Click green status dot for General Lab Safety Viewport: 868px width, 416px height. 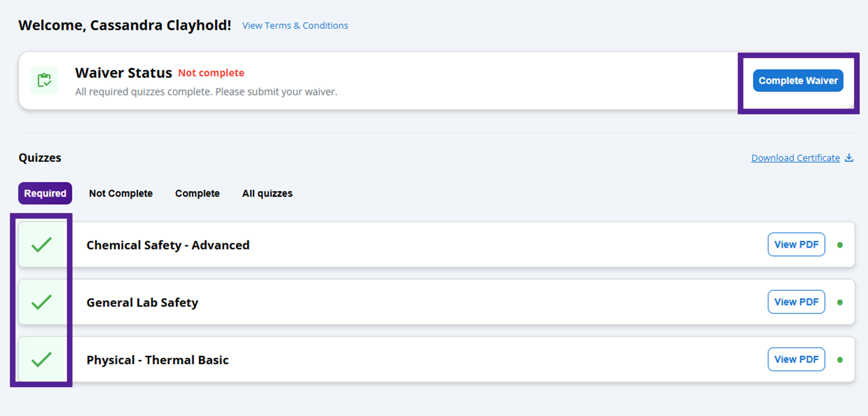[x=840, y=302]
